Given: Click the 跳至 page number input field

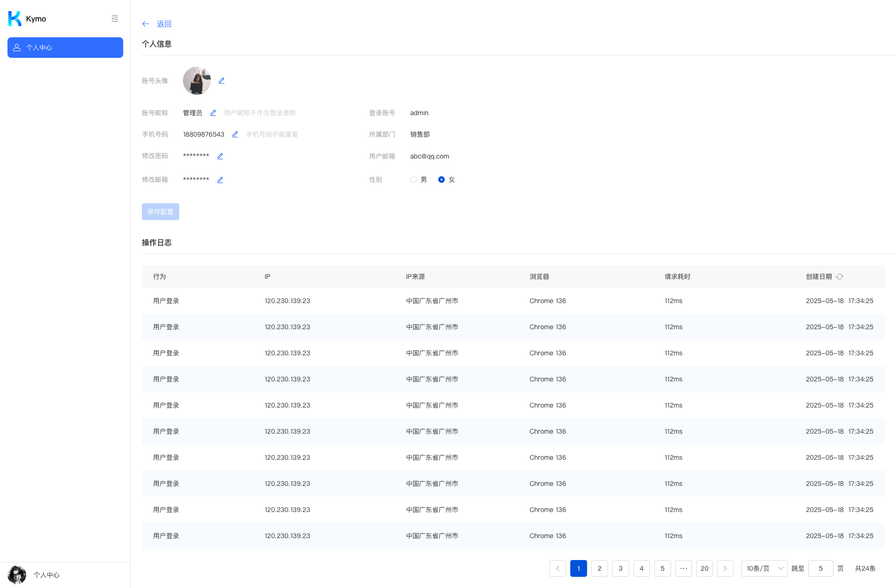Looking at the screenshot, I should click(x=820, y=568).
